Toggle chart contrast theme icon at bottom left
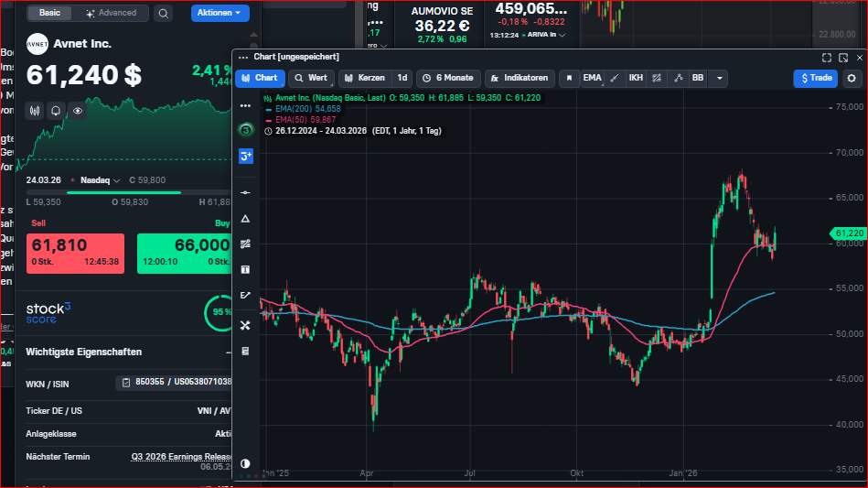The height and width of the screenshot is (488, 868). [245, 463]
